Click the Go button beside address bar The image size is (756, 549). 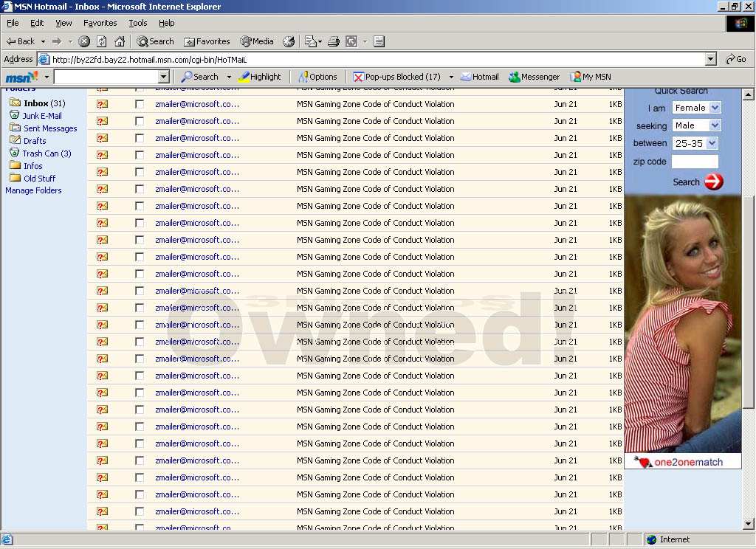(736, 59)
